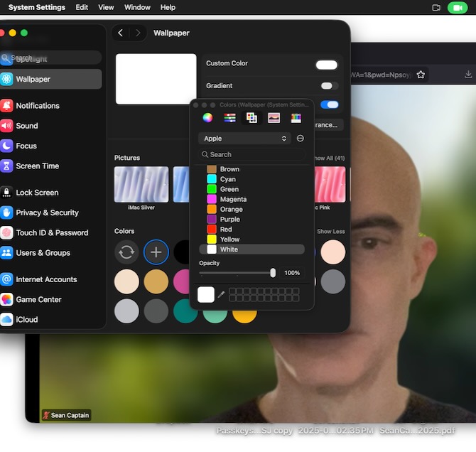Open the System Settings menu
The height and width of the screenshot is (452, 476).
coord(37,7)
